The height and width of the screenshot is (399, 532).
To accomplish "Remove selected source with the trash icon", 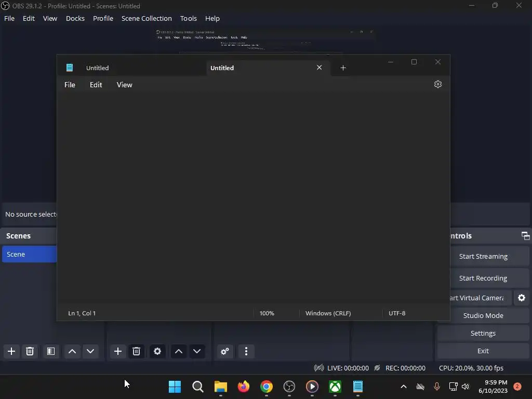I will pos(137,351).
